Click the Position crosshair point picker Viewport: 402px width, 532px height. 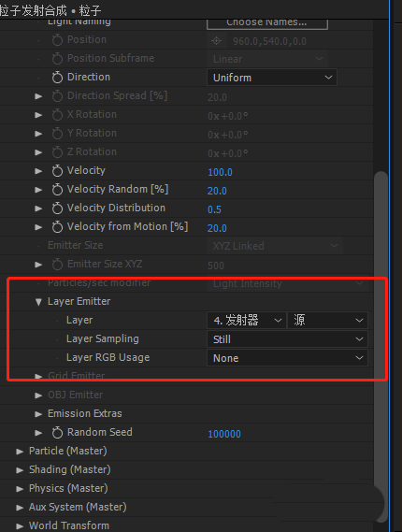coord(216,41)
